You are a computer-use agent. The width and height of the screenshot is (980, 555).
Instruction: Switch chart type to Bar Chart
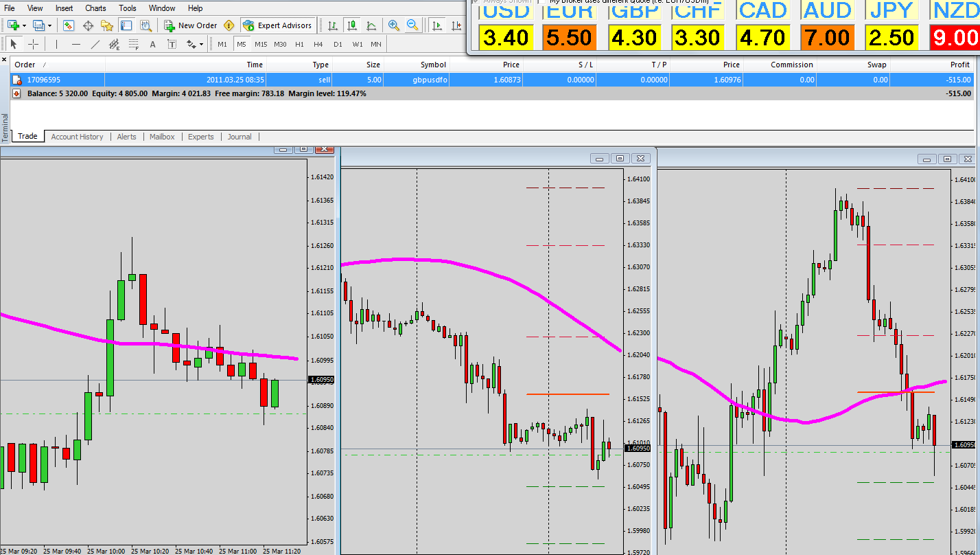(x=333, y=25)
